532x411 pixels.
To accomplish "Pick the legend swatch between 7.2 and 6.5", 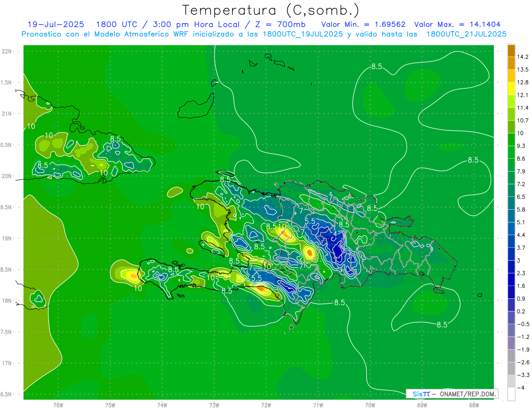I will coord(511,190).
